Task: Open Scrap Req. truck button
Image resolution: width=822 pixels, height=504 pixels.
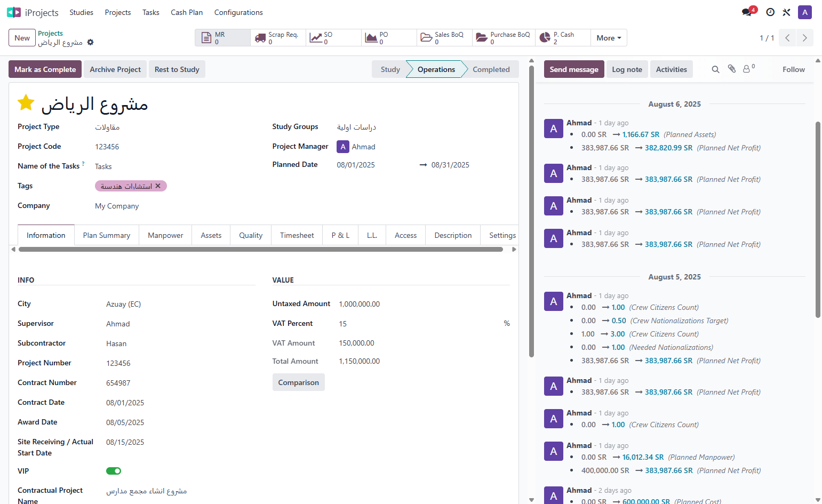Action: tap(278, 37)
